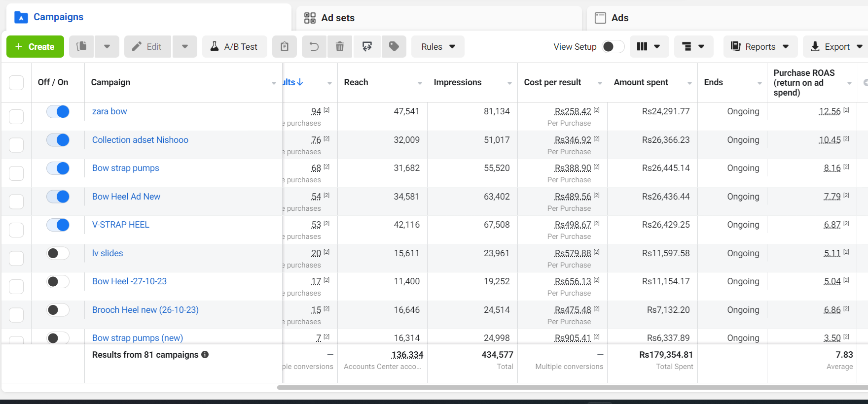The height and width of the screenshot is (404, 868).
Task: Click the undo arrow icon
Action: 314,46
